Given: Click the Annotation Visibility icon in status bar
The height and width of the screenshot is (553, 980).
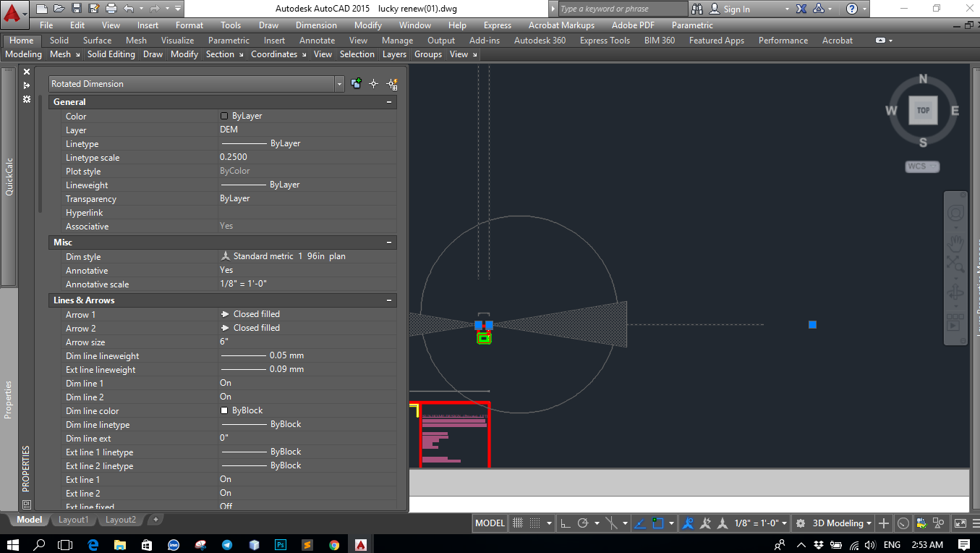Looking at the screenshot, I should (687, 523).
